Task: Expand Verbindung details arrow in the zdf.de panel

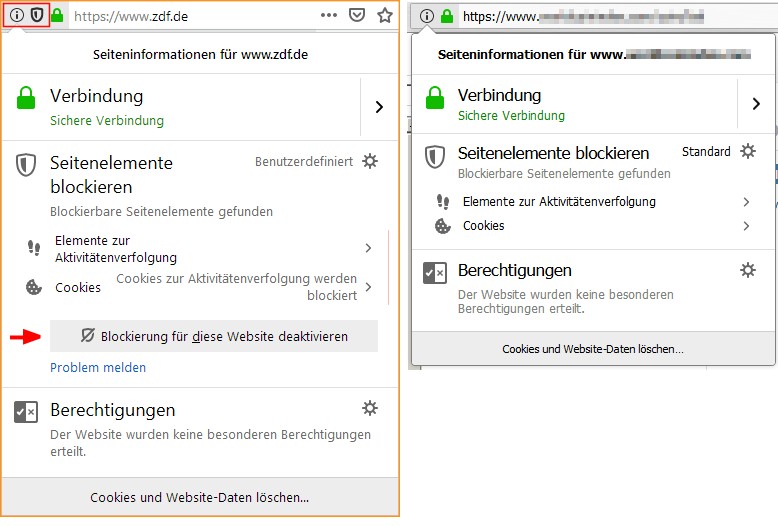Action: pos(379,107)
